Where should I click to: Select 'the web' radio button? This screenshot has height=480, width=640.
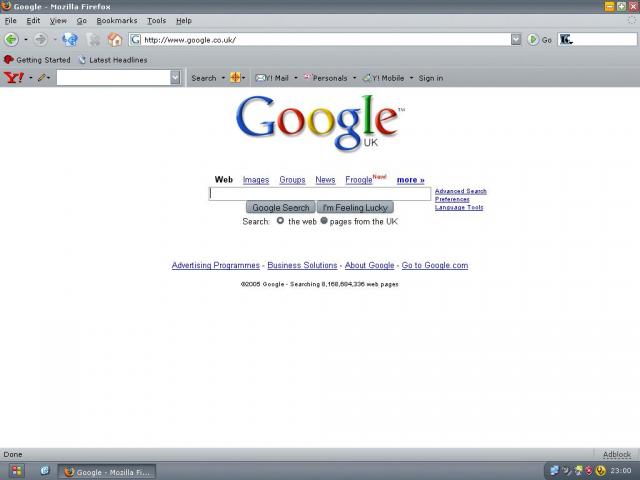click(280, 220)
